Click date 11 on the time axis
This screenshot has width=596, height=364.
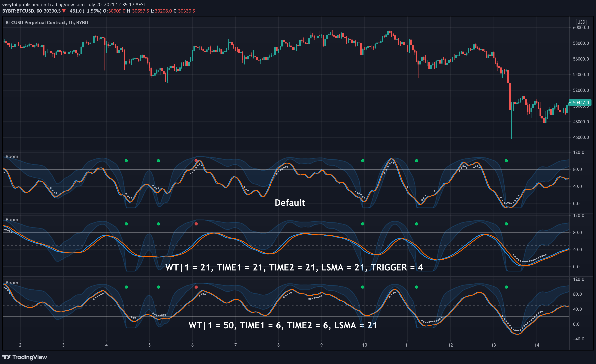(x=408, y=345)
